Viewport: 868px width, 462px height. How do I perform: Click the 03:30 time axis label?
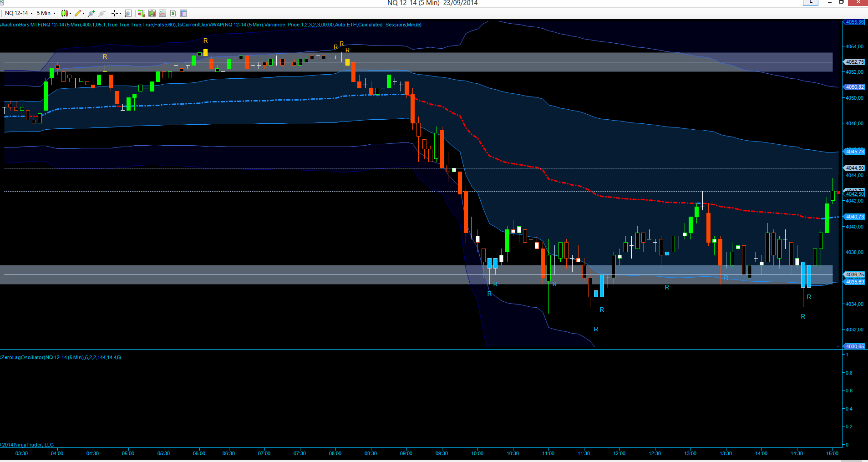[21, 453]
